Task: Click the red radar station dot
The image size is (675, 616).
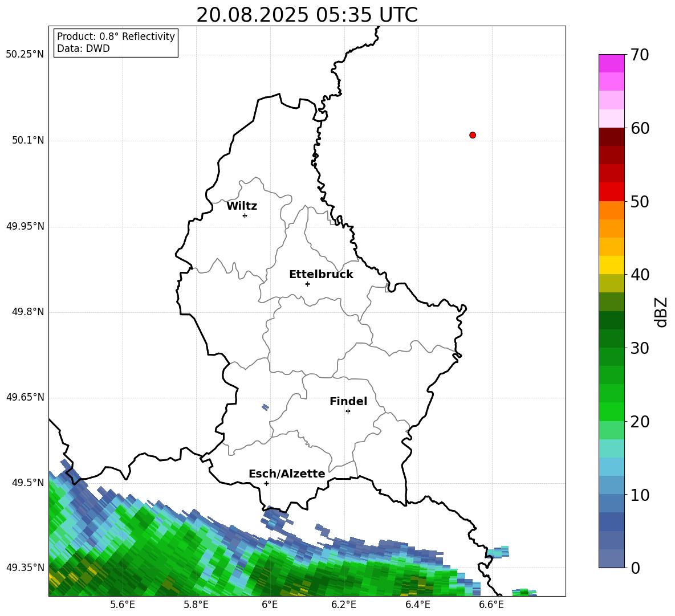Action: point(473,135)
